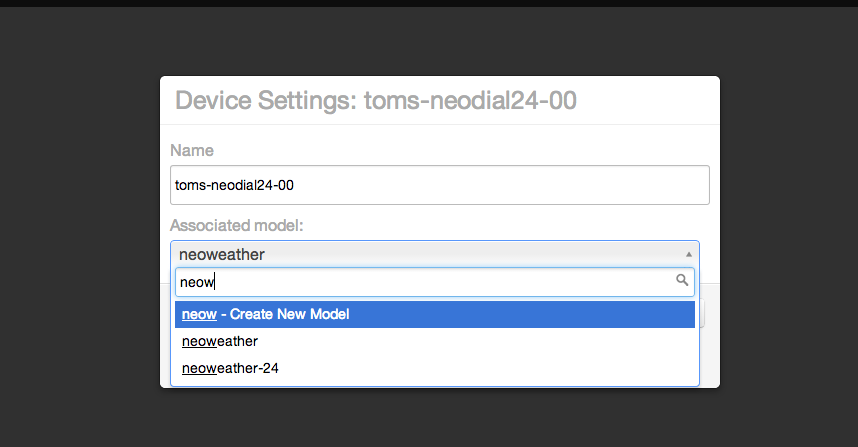
Task: Click the "Create New Model" text
Action: (290, 314)
